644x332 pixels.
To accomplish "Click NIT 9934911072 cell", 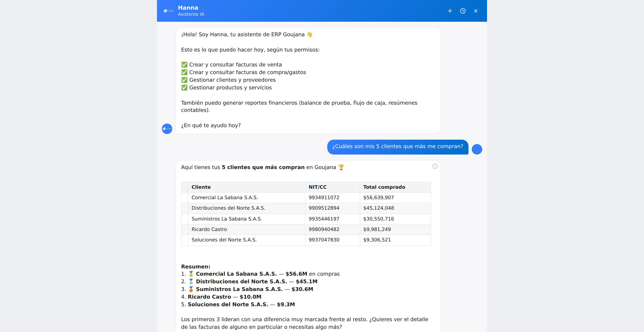I will tap(332, 198).
